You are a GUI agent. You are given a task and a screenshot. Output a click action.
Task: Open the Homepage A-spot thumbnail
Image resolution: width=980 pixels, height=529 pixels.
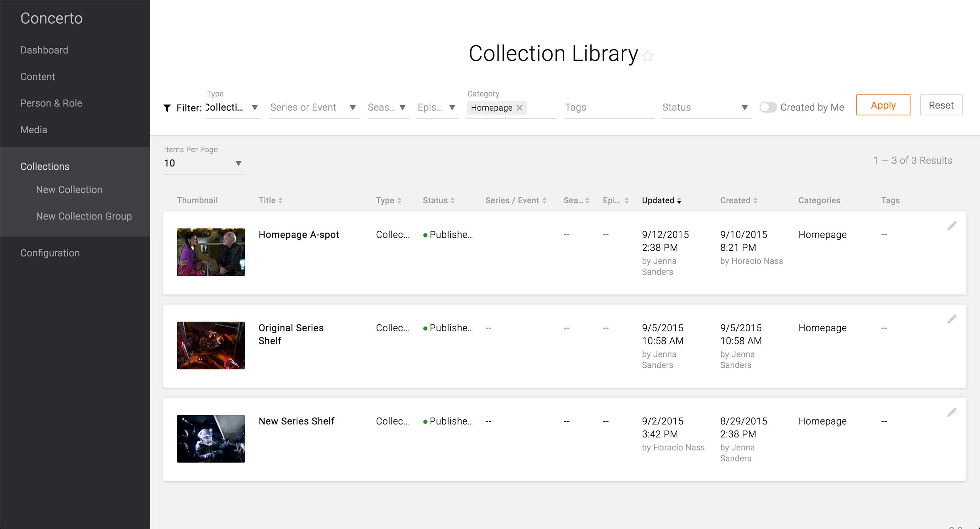(211, 252)
